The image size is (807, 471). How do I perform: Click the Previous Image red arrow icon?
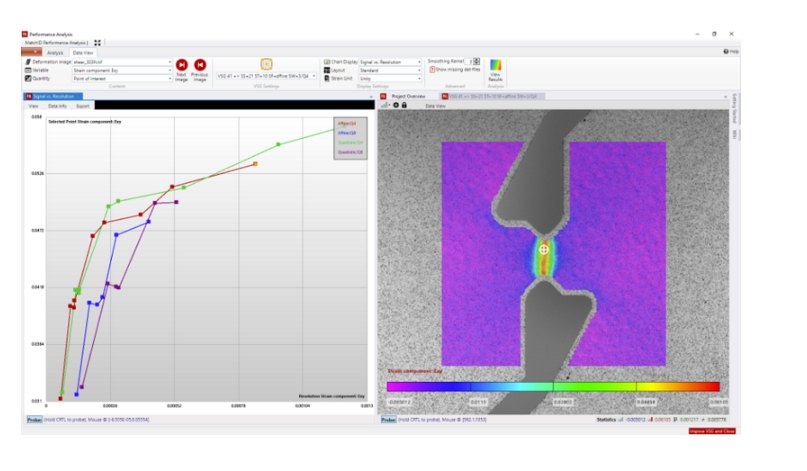pos(200,65)
